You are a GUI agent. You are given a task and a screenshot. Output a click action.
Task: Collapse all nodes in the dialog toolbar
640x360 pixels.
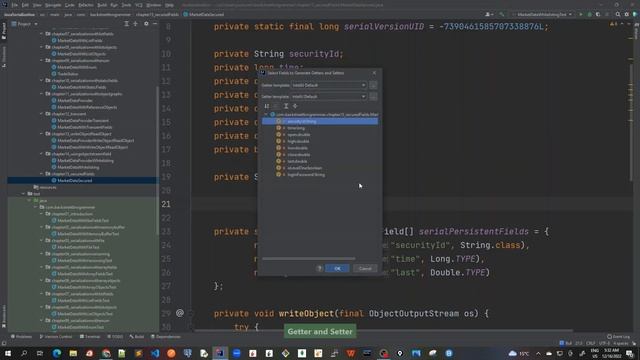coord(295,106)
